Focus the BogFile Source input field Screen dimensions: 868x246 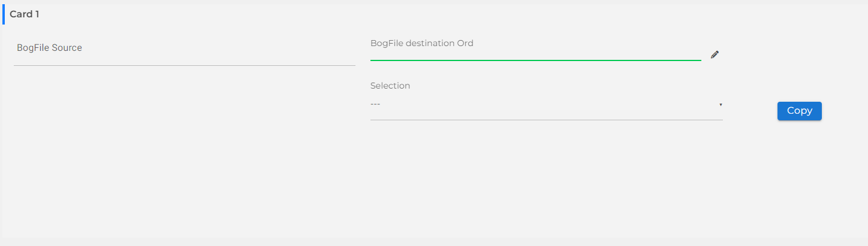coord(184,48)
